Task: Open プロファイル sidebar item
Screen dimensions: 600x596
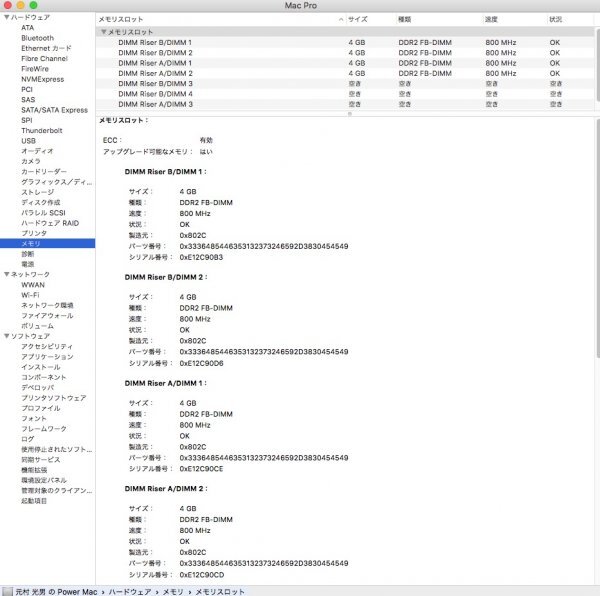Action: click(x=41, y=408)
